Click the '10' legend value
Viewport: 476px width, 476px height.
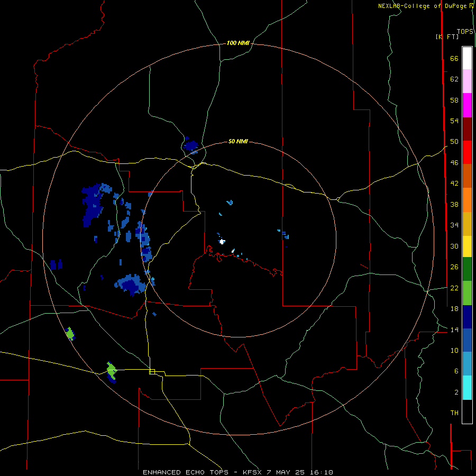454,350
